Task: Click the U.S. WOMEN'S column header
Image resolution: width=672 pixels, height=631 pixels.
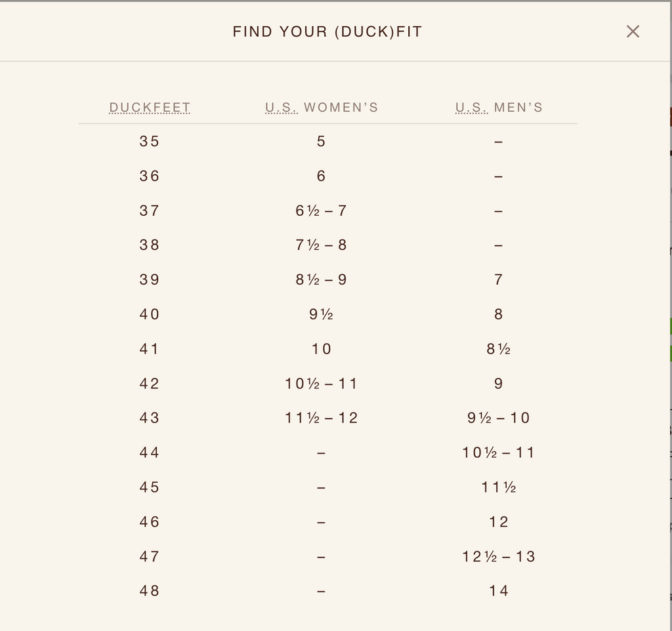Action: pyautogui.click(x=322, y=108)
